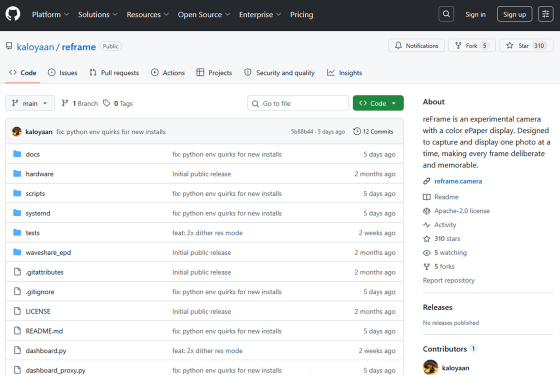Switch to the Actions tab
Screen dimensions: 560x375
pyautogui.click(x=168, y=73)
